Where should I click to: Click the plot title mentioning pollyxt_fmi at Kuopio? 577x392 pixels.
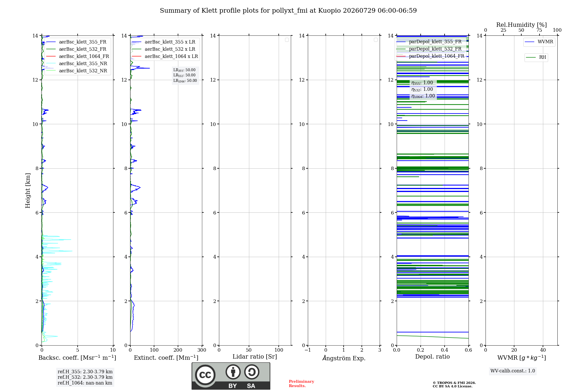pos(288,11)
